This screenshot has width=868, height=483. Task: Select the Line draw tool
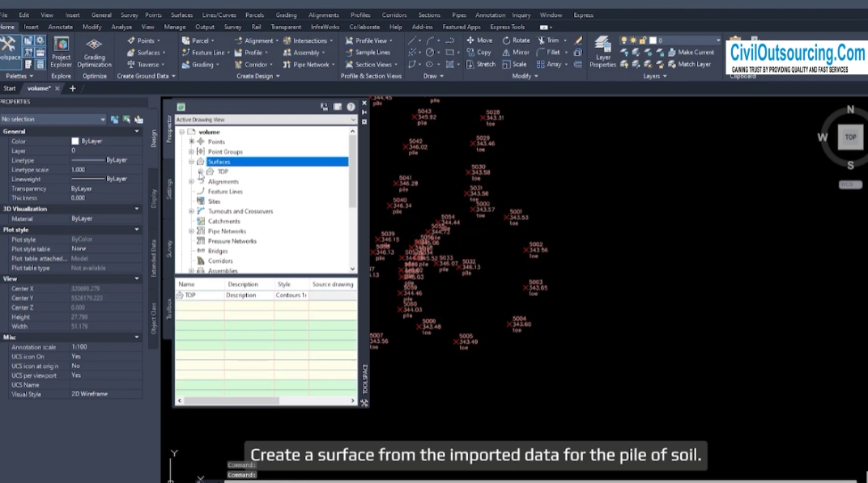pyautogui.click(x=412, y=40)
